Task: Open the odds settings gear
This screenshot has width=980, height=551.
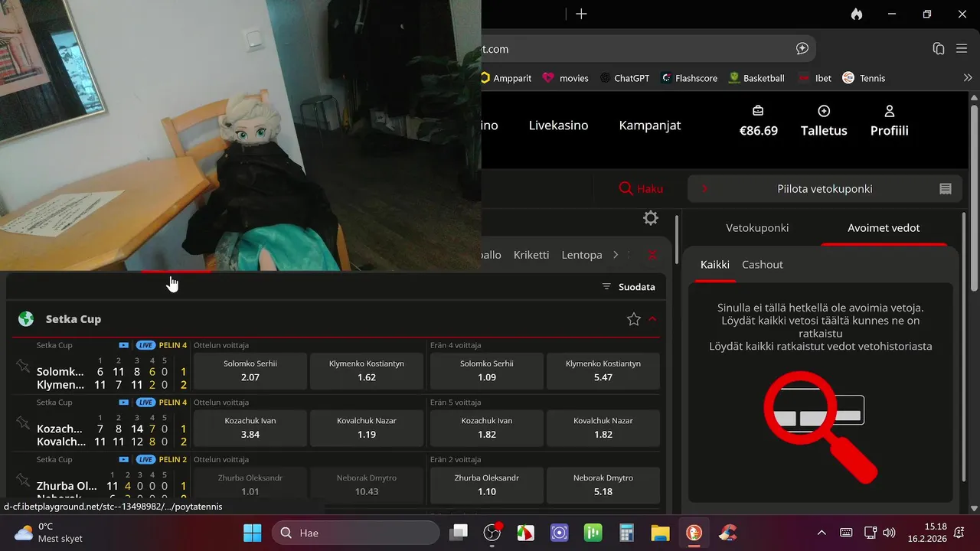Action: pyautogui.click(x=651, y=218)
